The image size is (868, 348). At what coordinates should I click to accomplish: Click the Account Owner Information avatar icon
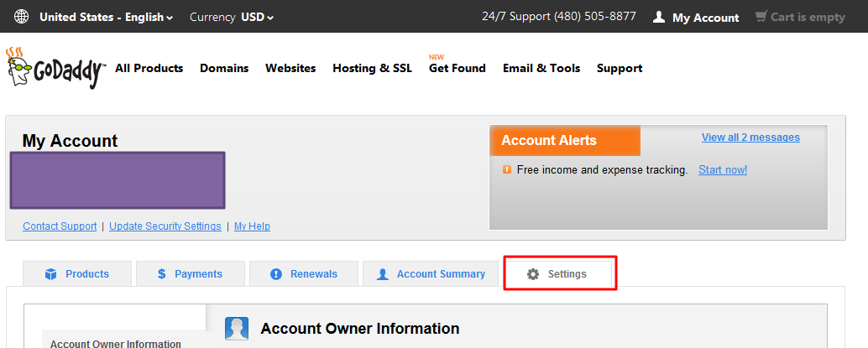coord(237,329)
